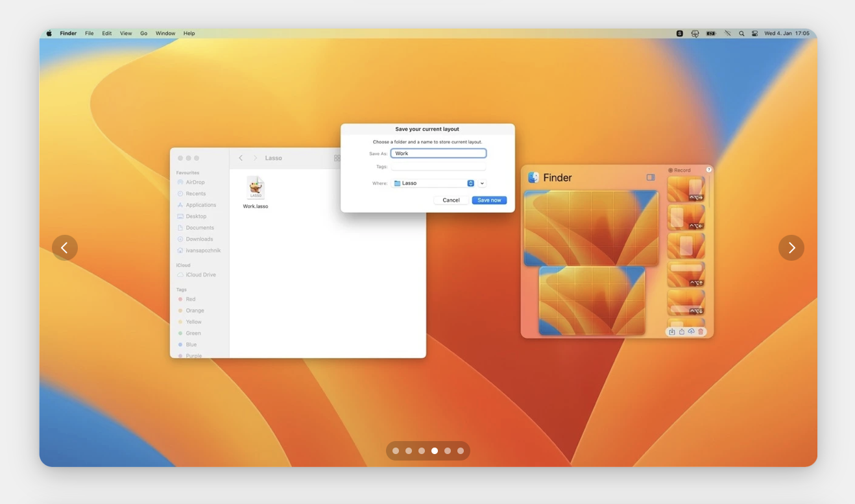The height and width of the screenshot is (504, 855).
Task: Click the battery status icon in the menu bar
Action: point(711,33)
